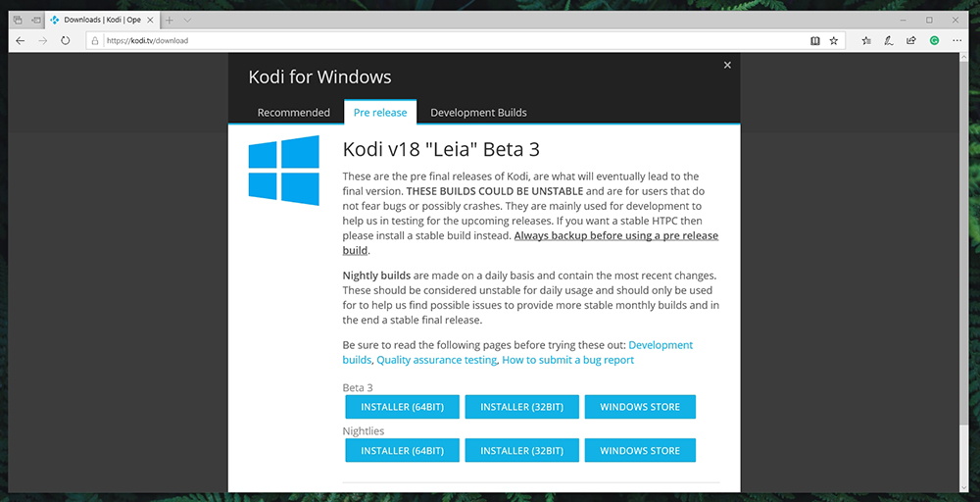Click the Nightlies section label
Image resolution: width=980 pixels, height=502 pixels.
pyautogui.click(x=364, y=430)
